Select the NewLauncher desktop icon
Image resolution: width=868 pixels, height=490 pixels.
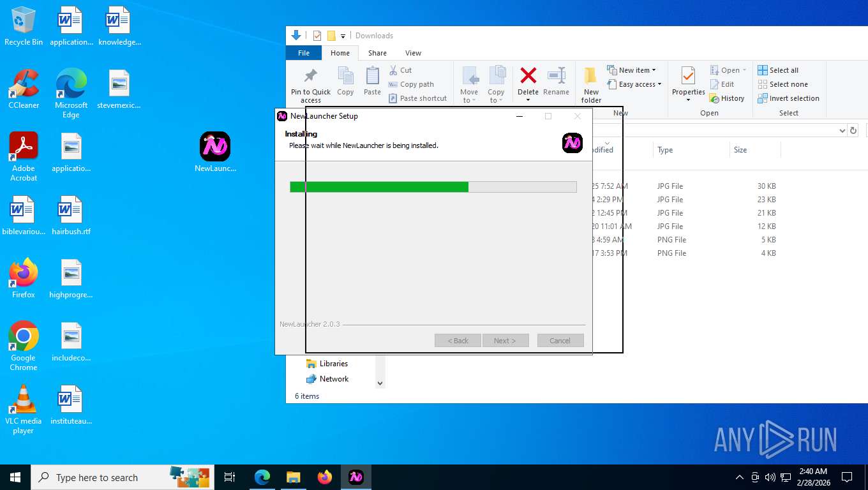pos(215,152)
